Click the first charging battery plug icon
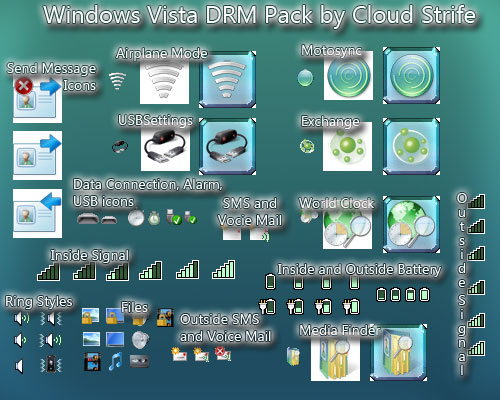Screen dimensions: 500x400 click(267, 306)
